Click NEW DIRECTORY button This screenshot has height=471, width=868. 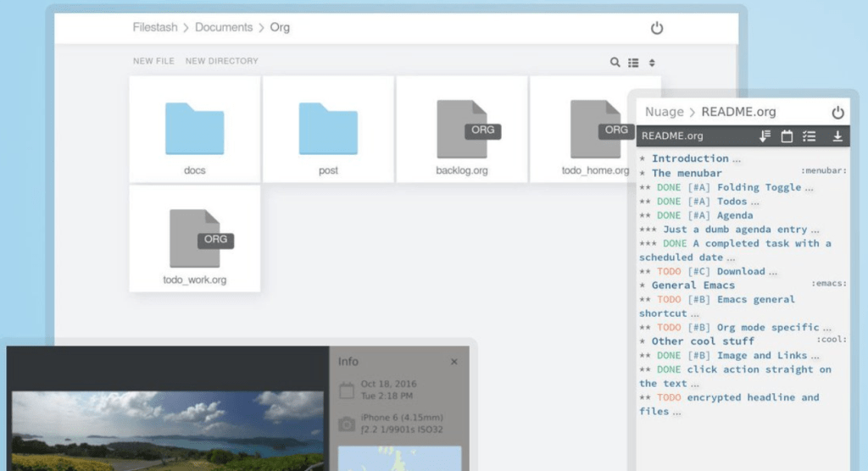(x=222, y=61)
